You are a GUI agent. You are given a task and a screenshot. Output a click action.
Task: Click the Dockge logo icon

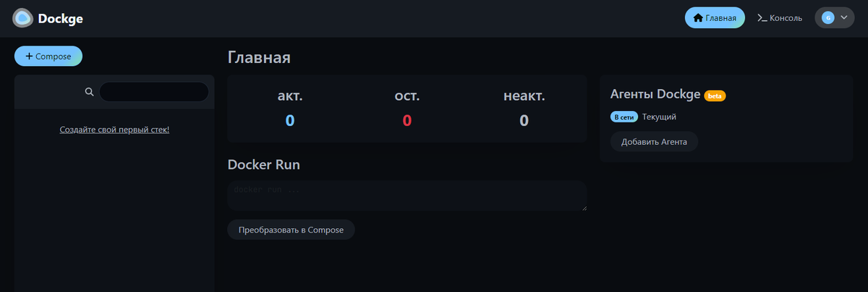(x=23, y=18)
